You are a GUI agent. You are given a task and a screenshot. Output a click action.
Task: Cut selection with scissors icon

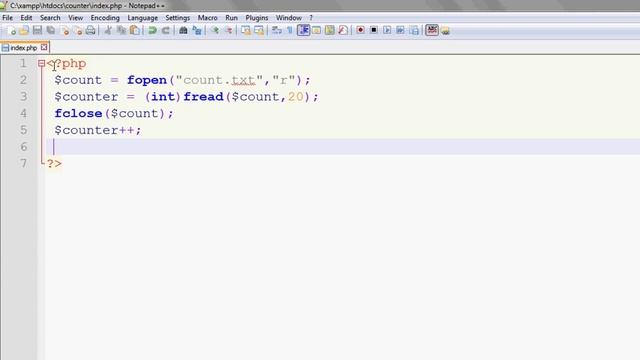coord(108,30)
